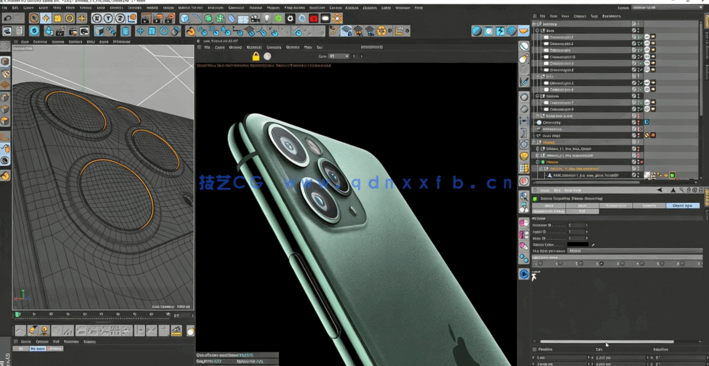Click the highlighted orange bowl icon

(x=524, y=31)
